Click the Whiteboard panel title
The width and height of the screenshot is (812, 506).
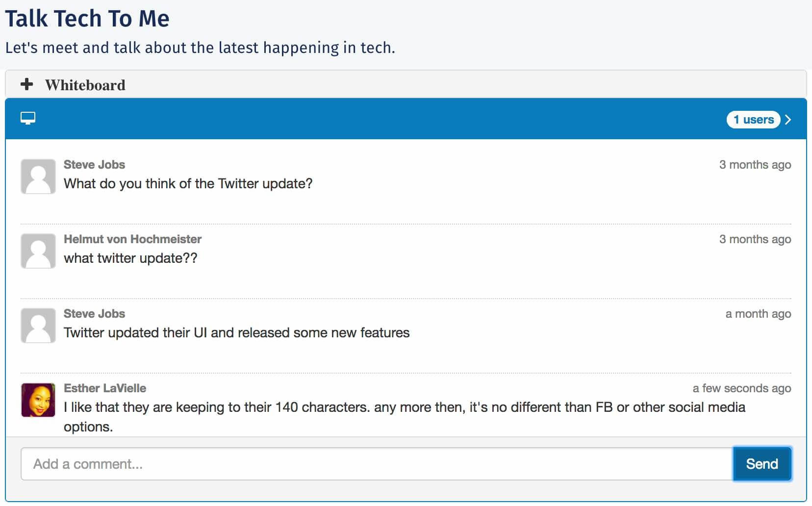coord(85,85)
